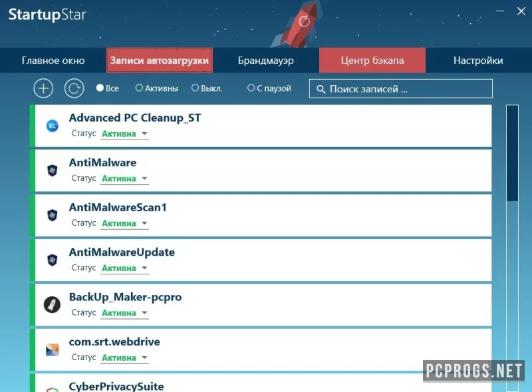Select the AntiMalwareUpdate entry name
Viewport: 532px width, 392px height.
coord(122,252)
